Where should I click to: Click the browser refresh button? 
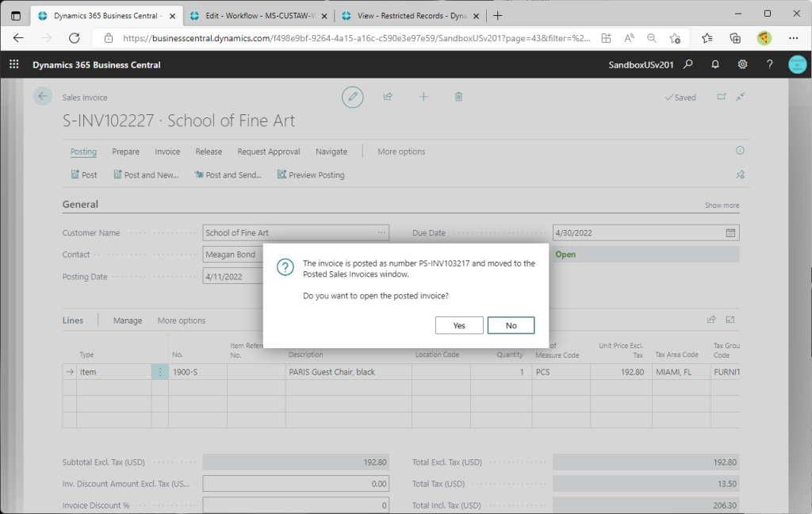pyautogui.click(x=74, y=38)
